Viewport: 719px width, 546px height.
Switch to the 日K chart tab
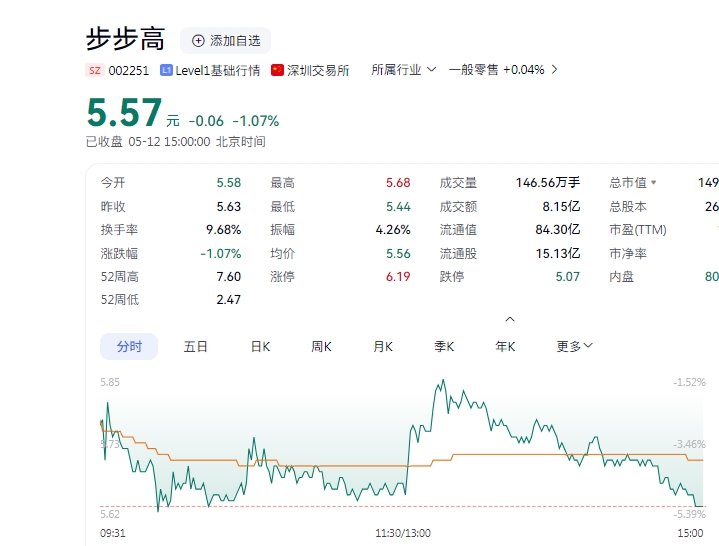point(260,347)
